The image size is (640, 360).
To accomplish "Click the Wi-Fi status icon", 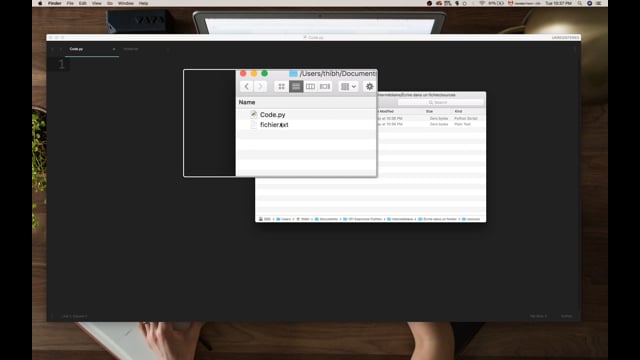I will (x=482, y=3).
